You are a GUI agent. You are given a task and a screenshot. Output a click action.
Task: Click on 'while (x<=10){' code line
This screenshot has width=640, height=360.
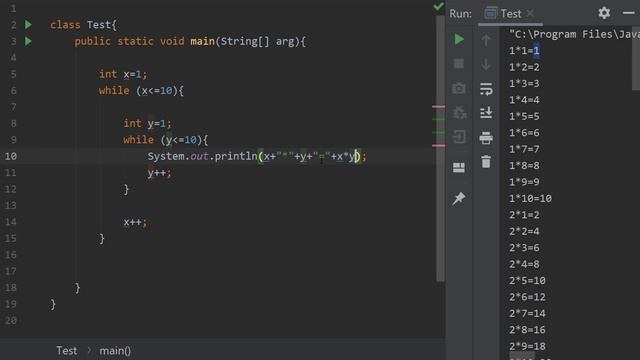(x=141, y=91)
